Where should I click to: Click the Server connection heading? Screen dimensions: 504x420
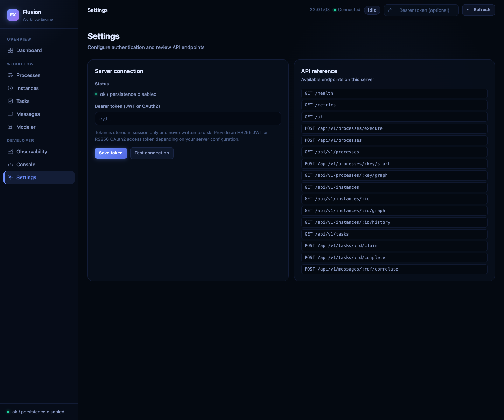pos(119,71)
